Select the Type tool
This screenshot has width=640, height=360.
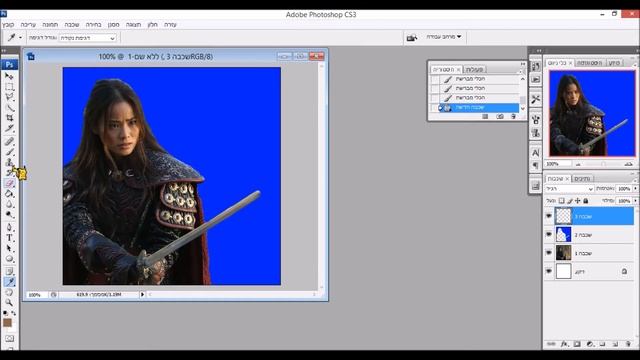[9, 238]
